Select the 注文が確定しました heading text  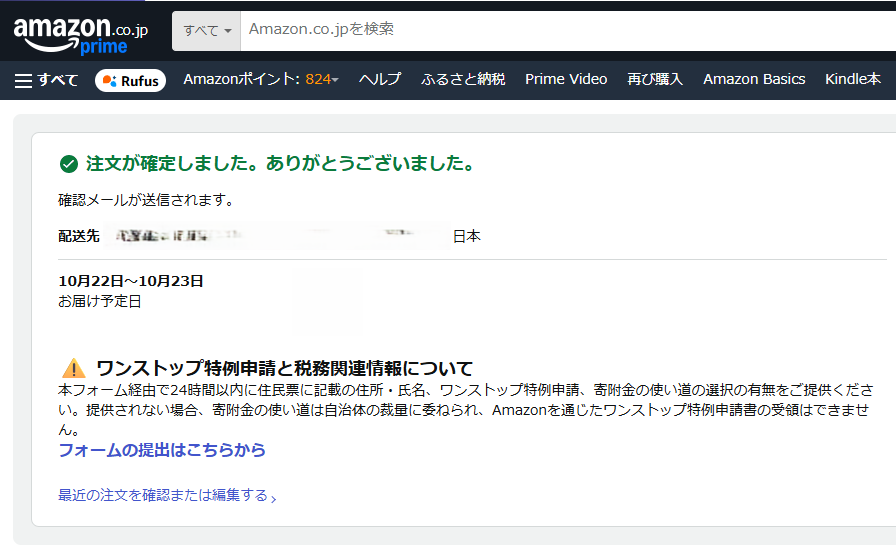click(280, 164)
